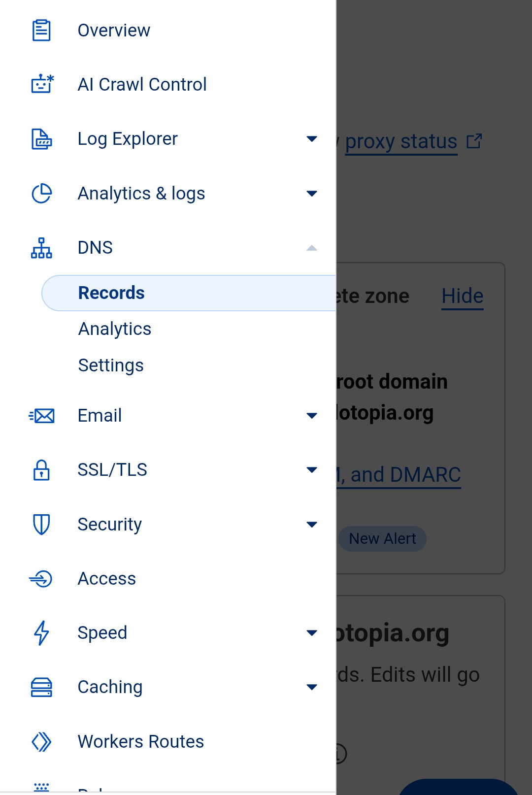
Task: Expand the SSL/TLS submenu arrow
Action: (x=312, y=470)
